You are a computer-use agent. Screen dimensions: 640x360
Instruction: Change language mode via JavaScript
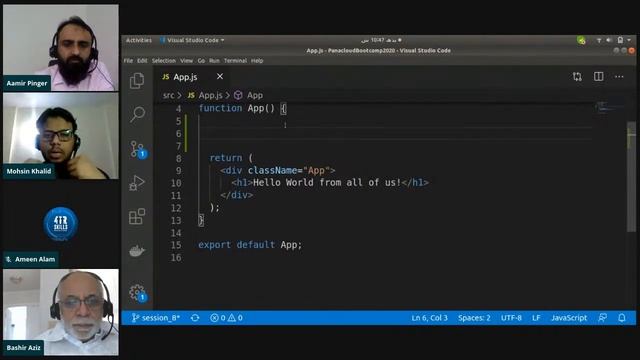(569, 318)
